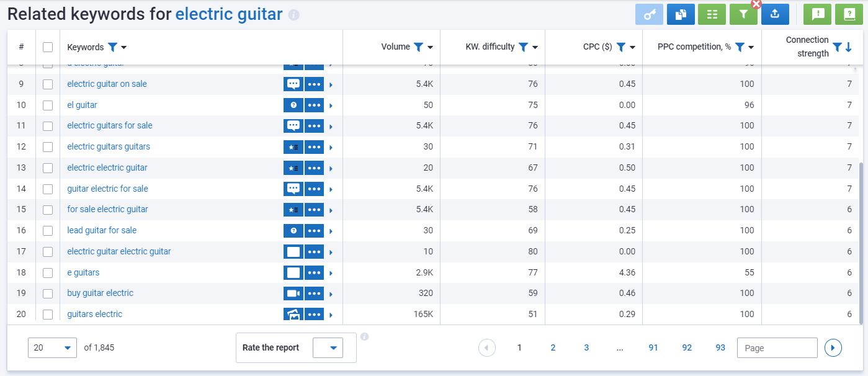Click the blue export upload button
The image size is (868, 376).
click(775, 14)
